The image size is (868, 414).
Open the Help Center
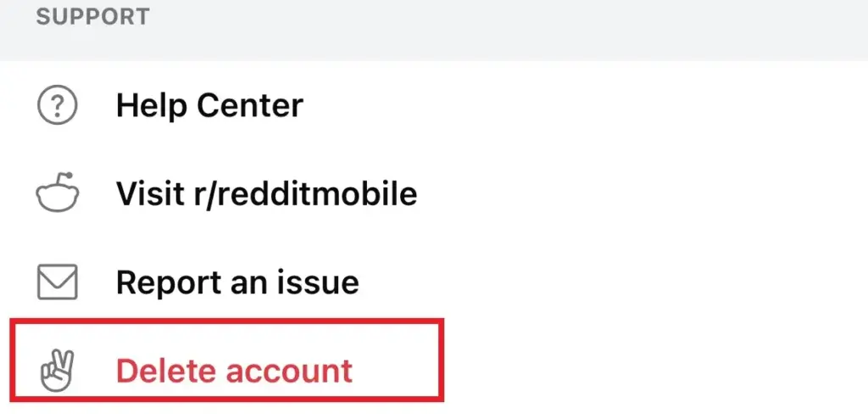(209, 106)
